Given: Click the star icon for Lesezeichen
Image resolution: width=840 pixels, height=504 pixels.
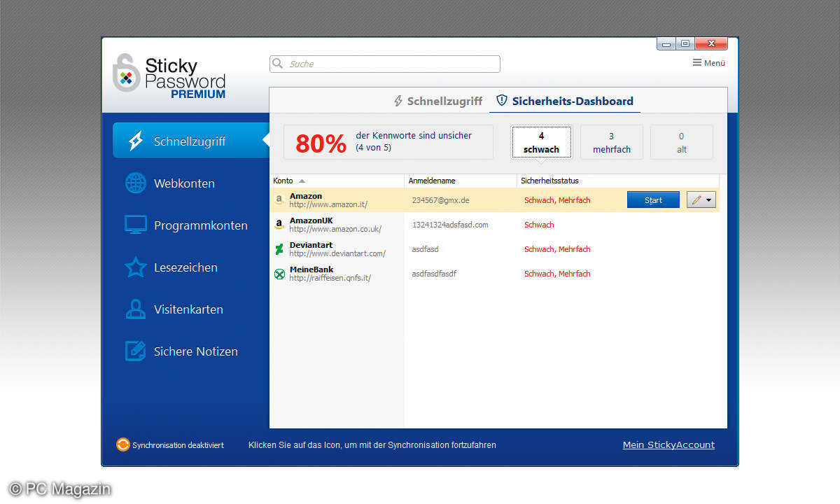Looking at the screenshot, I should [136, 267].
